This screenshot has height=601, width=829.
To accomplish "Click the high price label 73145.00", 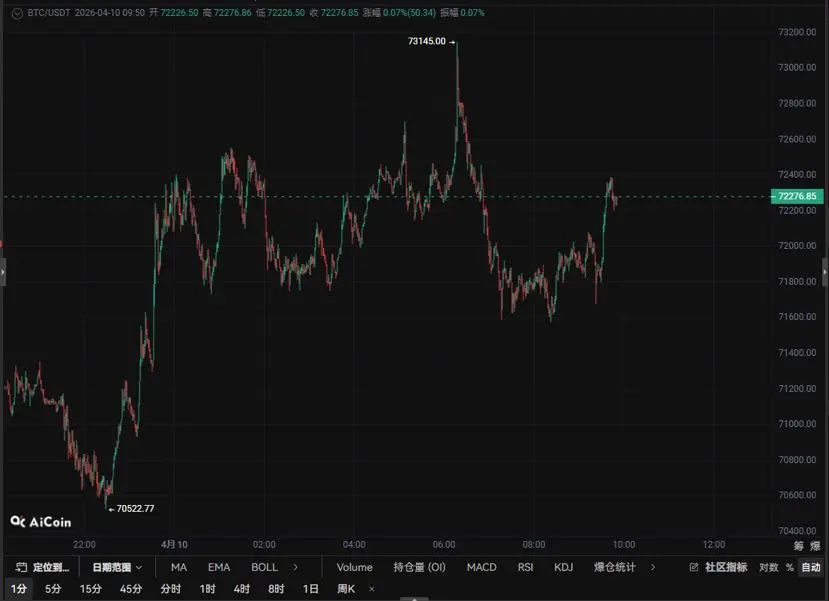I will [x=427, y=41].
